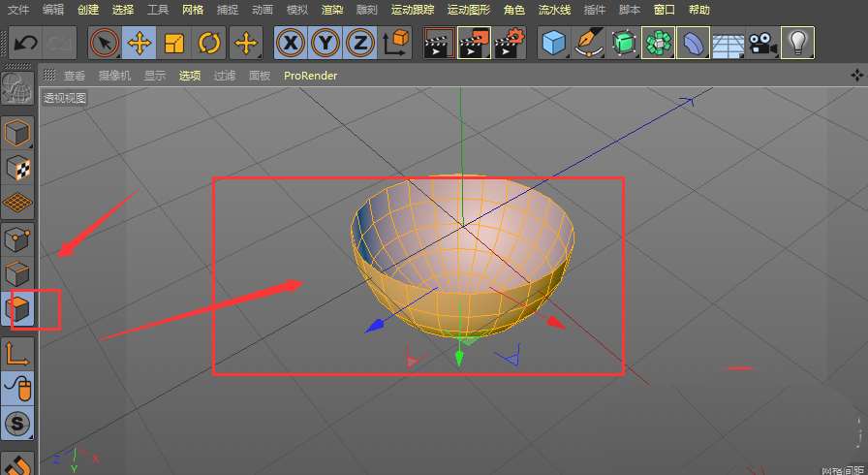Switch to polygon mode in left sidebar
This screenshot has width=868, height=475.
18,310
